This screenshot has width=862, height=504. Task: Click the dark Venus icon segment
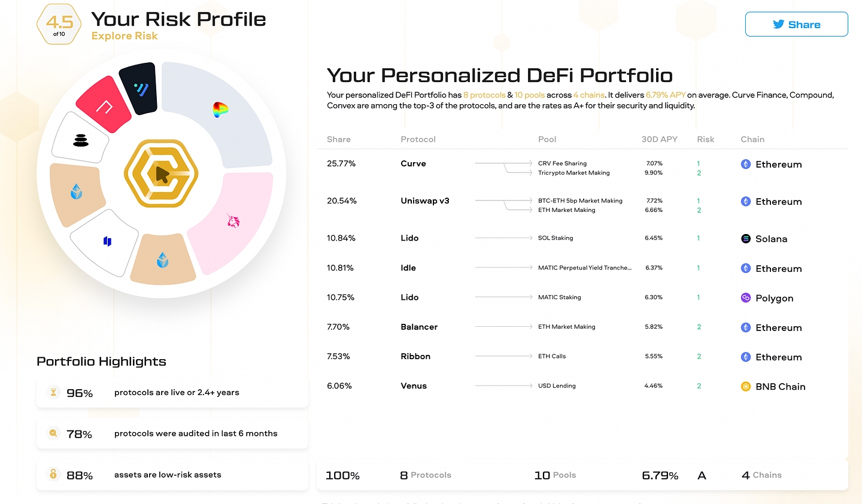[141, 90]
